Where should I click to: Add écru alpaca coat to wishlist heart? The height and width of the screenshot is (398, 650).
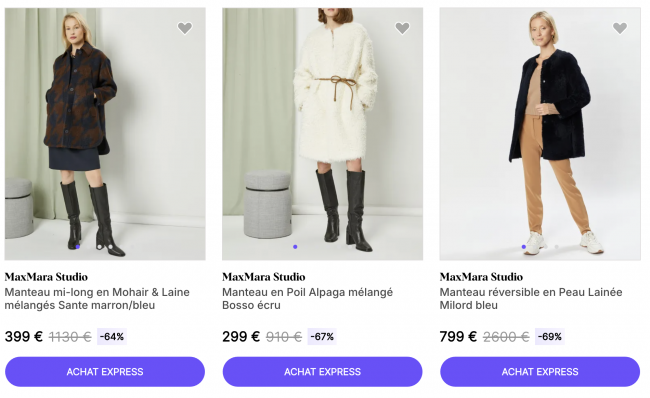[402, 28]
